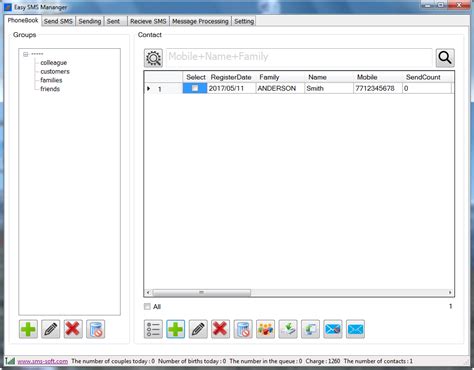Click the copy contacts icon
This screenshot has width=474, height=370.
pos(310,329)
